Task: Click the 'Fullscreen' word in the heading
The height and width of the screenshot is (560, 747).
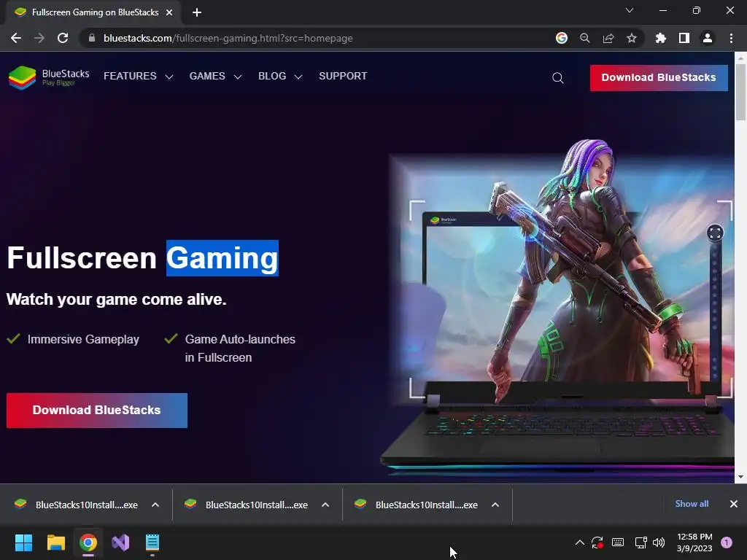Action: click(82, 258)
